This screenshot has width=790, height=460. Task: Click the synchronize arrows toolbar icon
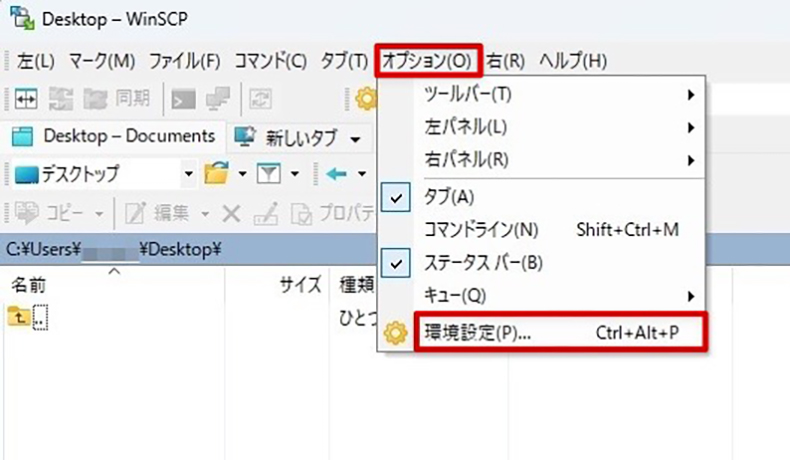(x=61, y=99)
